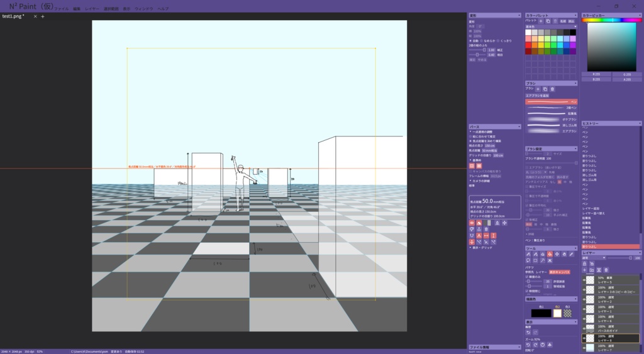644x354 pixels.
Task: Open the ウィンドウ menu
Action: [x=144, y=9]
